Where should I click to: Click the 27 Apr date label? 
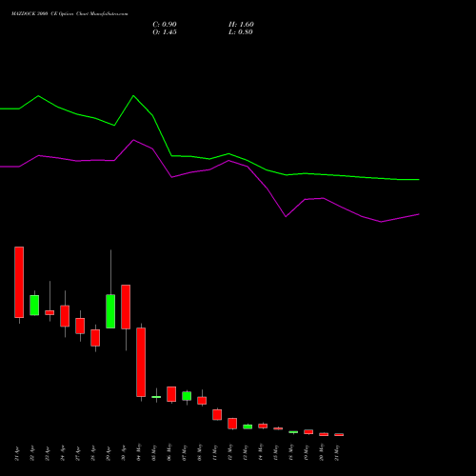click(x=78, y=453)
